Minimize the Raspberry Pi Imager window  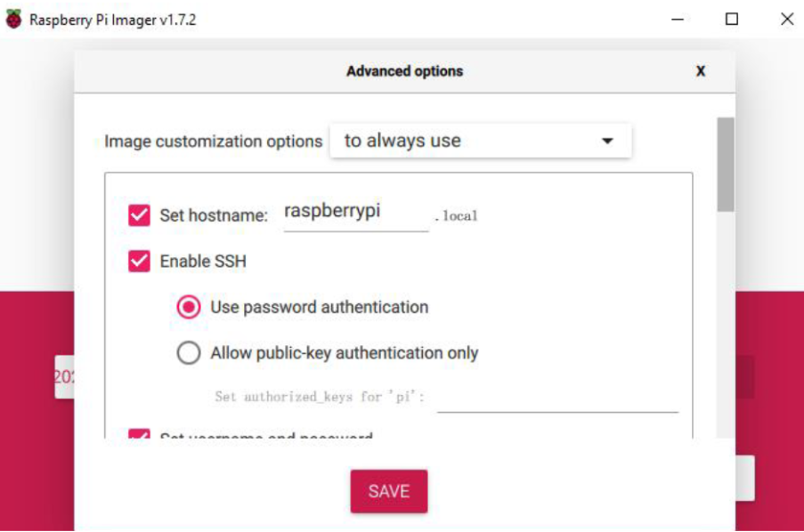click(678, 20)
